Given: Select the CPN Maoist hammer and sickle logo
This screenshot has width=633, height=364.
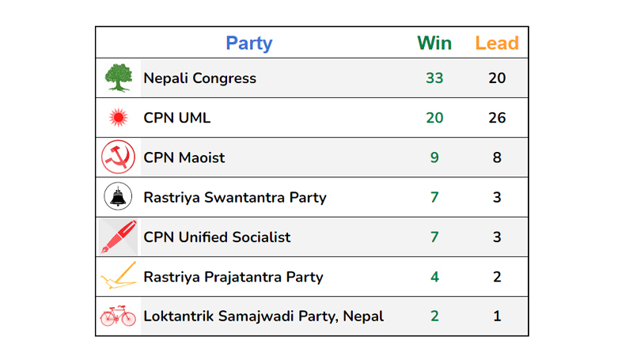Looking at the screenshot, I should tap(118, 157).
